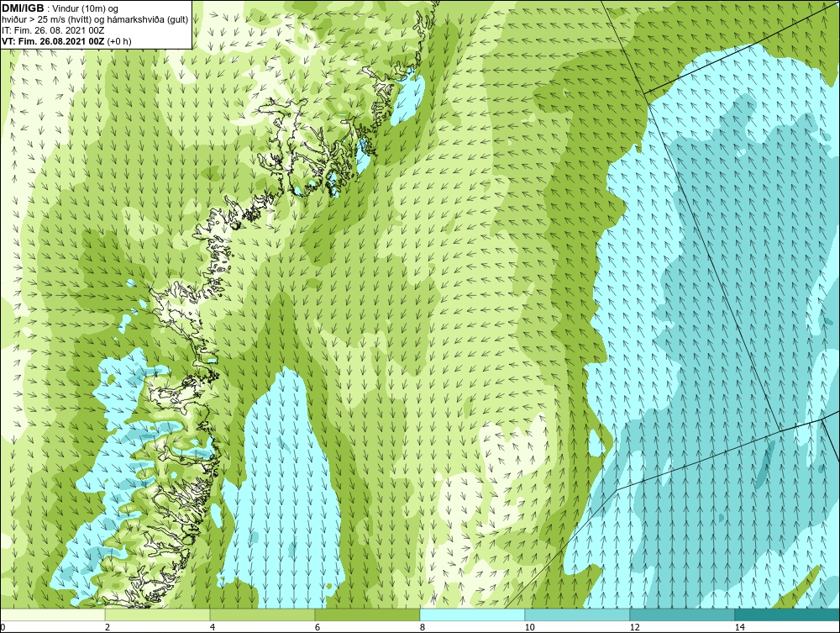The width and height of the screenshot is (840, 633).
Task: Click the darkest teal swatch above 14 m/s
Action: coord(788,615)
